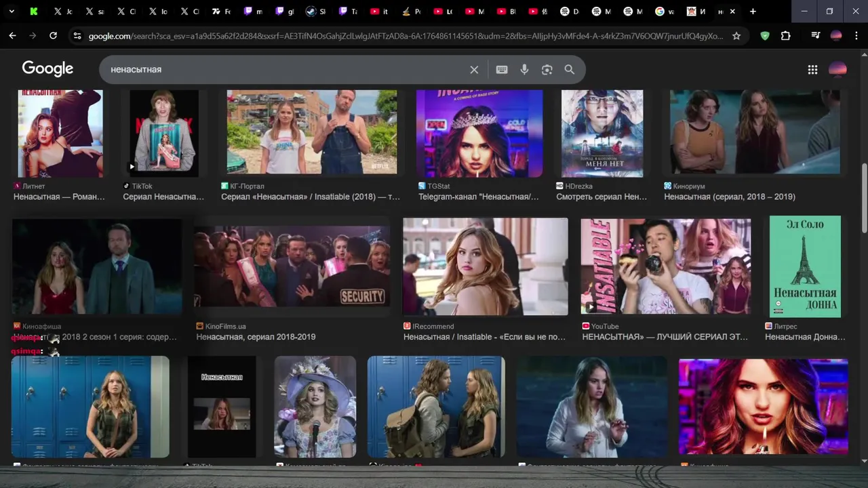Click the 'KinoFilms.ua' source label
Viewport: 868px width, 488px height.
[x=225, y=326]
